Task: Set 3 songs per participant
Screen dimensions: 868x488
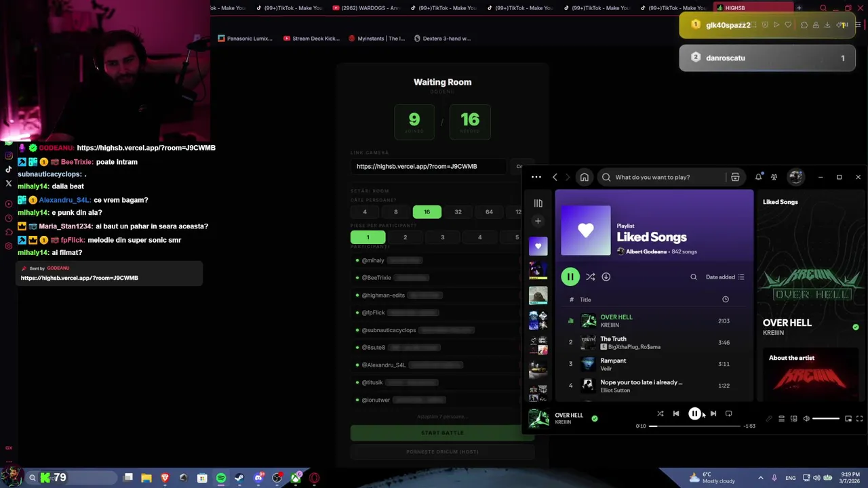Action: pyautogui.click(x=442, y=237)
